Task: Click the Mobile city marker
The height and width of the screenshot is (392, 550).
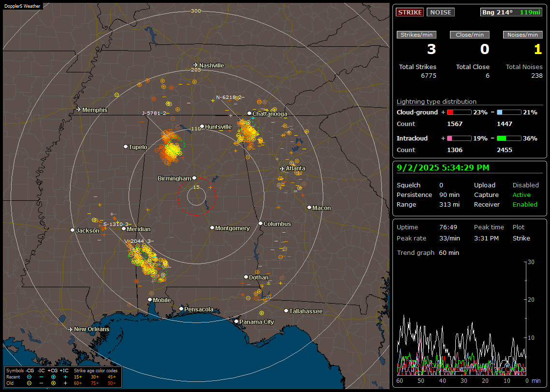Action: (x=150, y=299)
